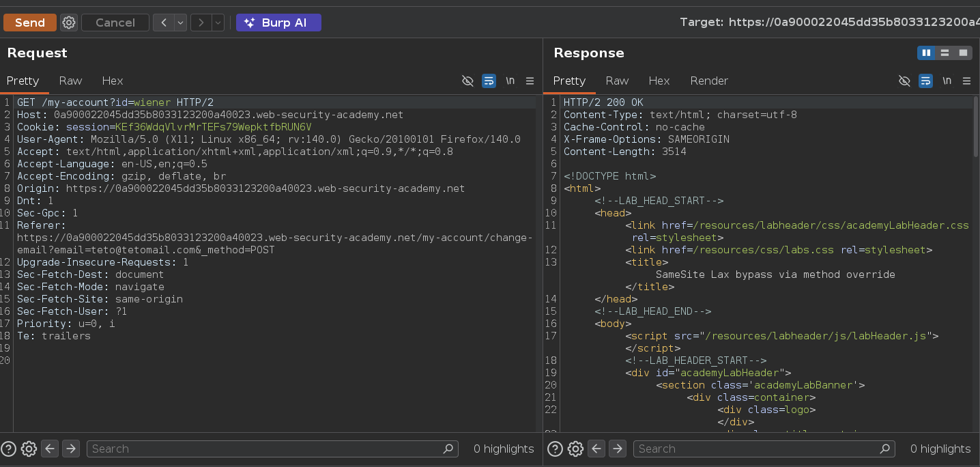Open Burp AI
Viewport: 980px width, 467px height.
coord(278,23)
